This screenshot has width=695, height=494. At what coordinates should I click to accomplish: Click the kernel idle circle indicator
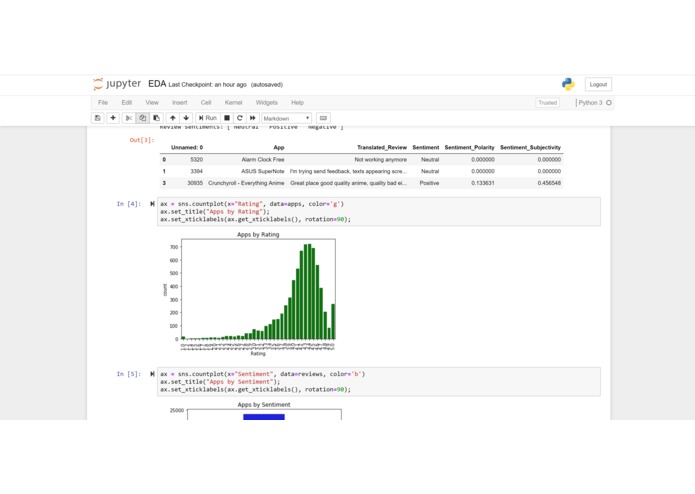click(x=609, y=103)
